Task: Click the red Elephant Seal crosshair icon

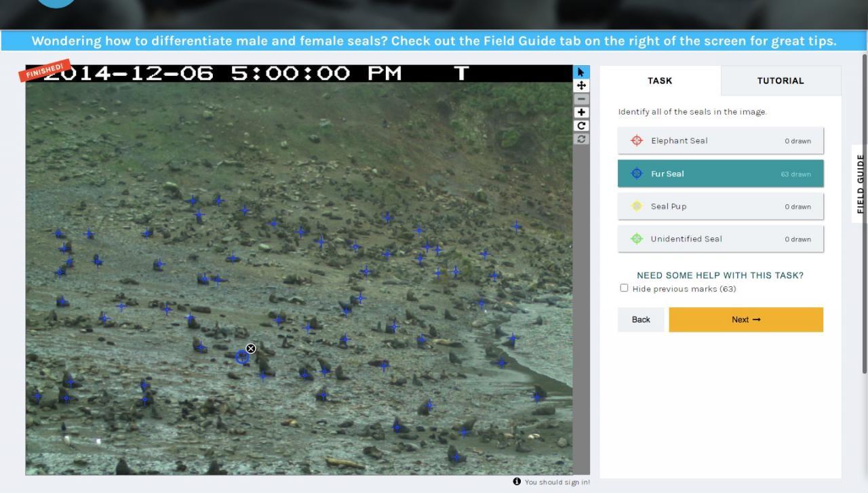Action: tap(636, 140)
